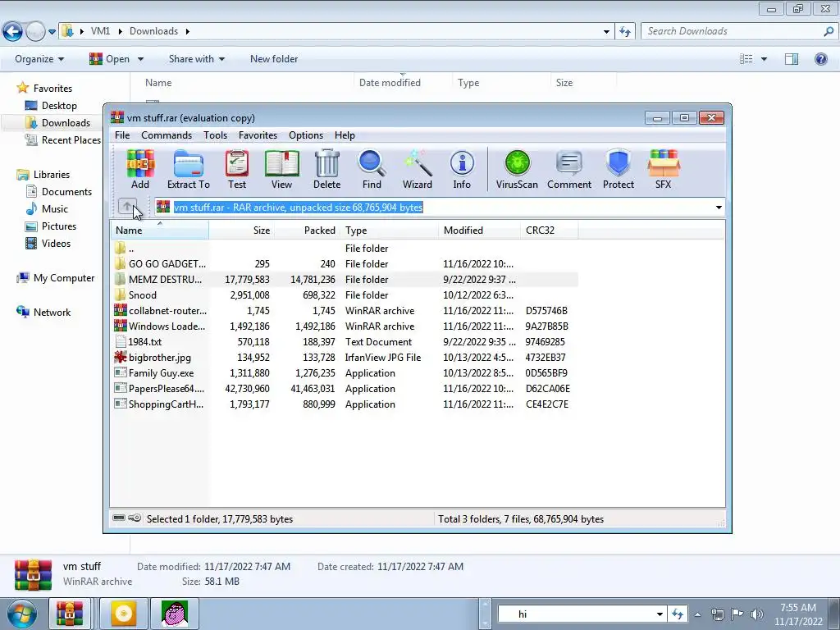The width and height of the screenshot is (840, 630).
Task: Go up one level with the up arrow button
Action: click(127, 206)
